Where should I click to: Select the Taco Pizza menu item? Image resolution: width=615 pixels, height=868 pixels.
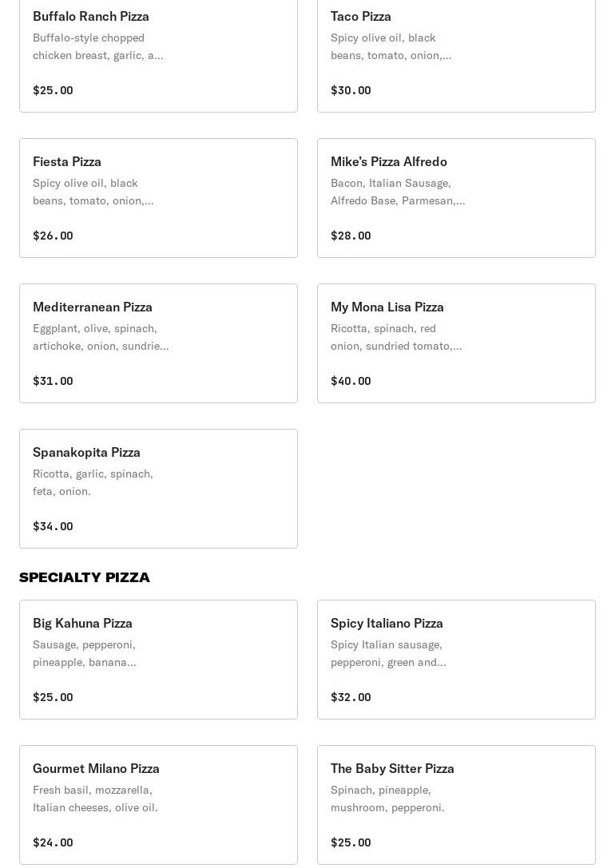[456, 52]
